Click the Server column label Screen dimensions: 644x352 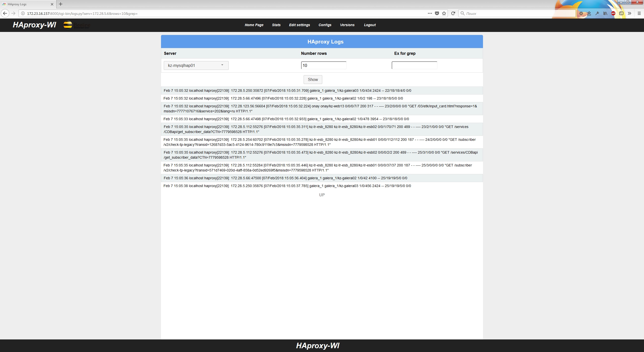pyautogui.click(x=170, y=53)
